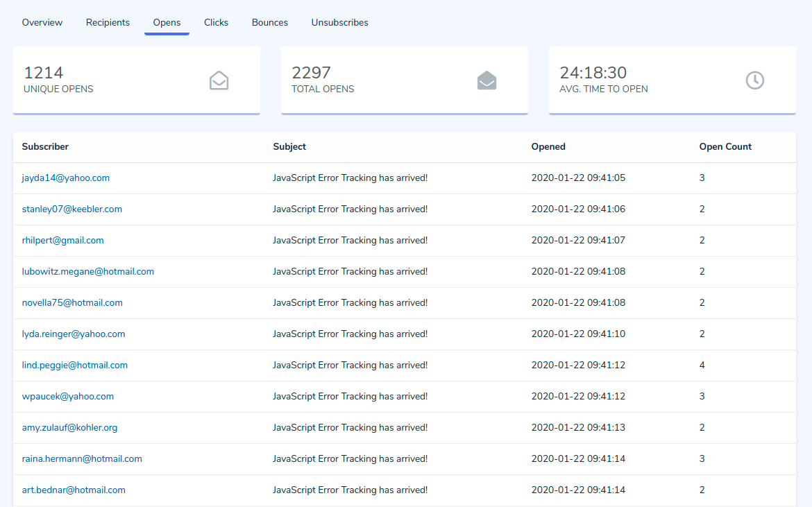Screen dimensions: 812x507
Task: Switch to the Bounces tab
Action: pyautogui.click(x=269, y=22)
